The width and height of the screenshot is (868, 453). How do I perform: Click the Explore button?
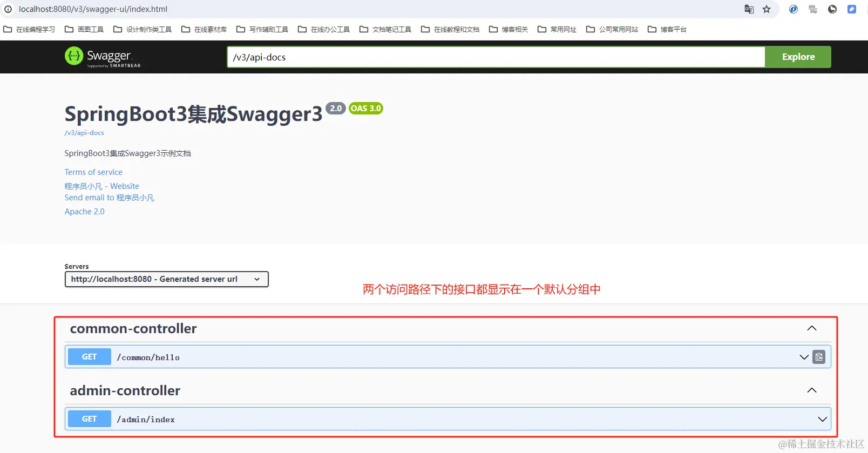point(798,57)
